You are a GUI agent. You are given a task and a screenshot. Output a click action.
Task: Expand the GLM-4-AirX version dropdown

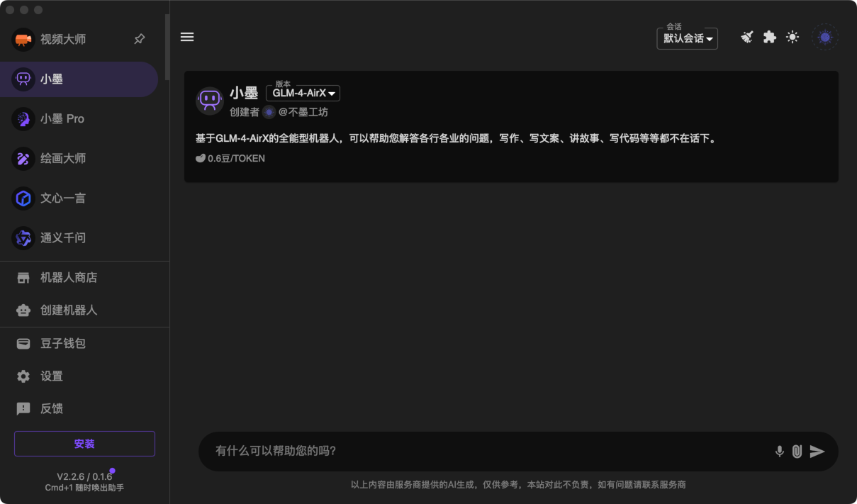[303, 93]
